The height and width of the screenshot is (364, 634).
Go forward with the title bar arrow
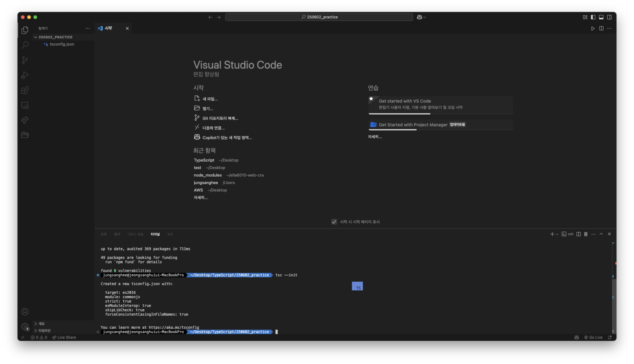tap(219, 17)
